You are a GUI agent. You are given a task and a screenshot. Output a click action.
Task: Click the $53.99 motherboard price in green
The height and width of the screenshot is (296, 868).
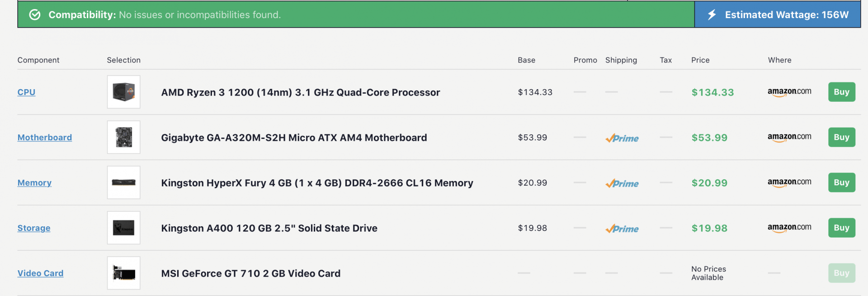coord(709,138)
